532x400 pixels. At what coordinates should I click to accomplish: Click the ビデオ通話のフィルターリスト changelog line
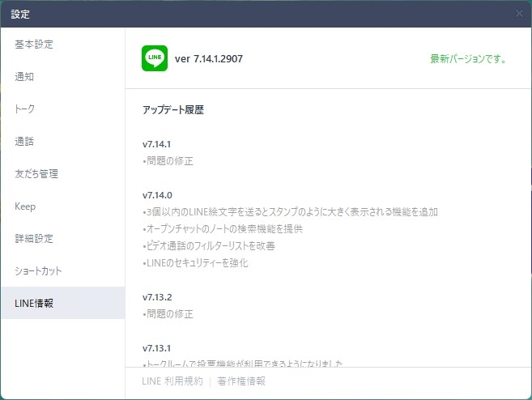tap(209, 245)
